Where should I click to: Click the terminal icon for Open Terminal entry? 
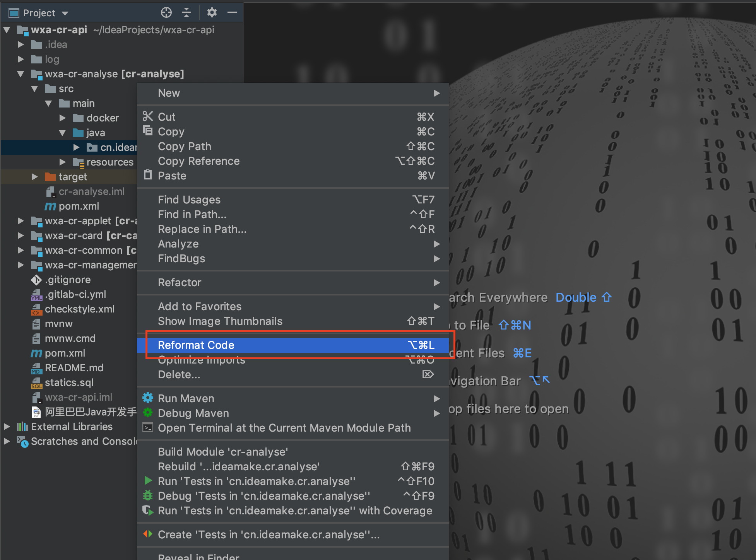(x=147, y=428)
